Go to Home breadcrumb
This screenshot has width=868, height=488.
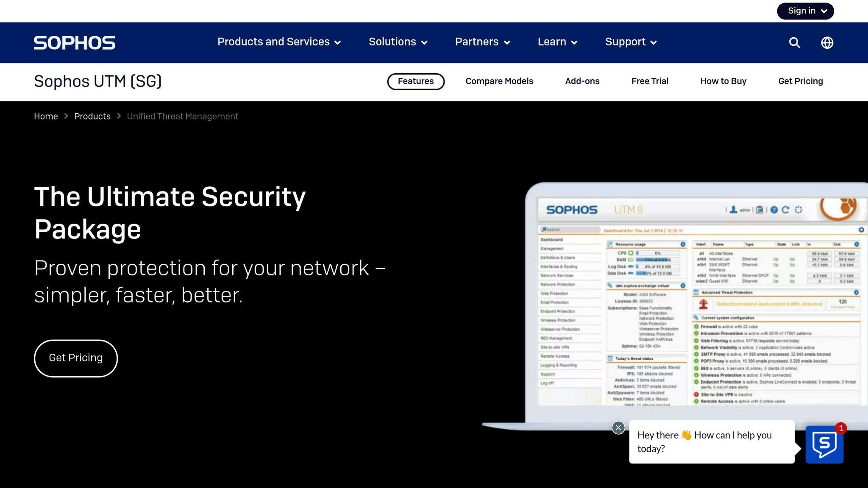[x=46, y=116]
